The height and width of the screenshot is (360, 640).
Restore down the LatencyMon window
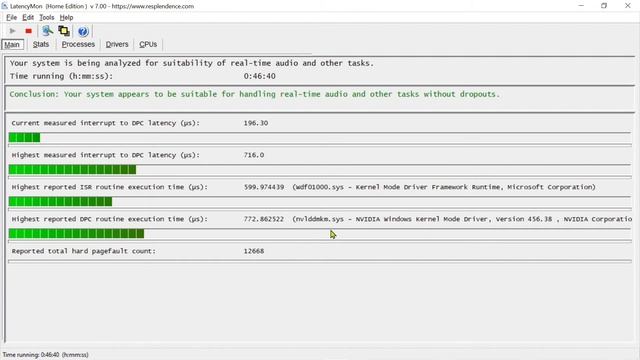[x=604, y=6]
